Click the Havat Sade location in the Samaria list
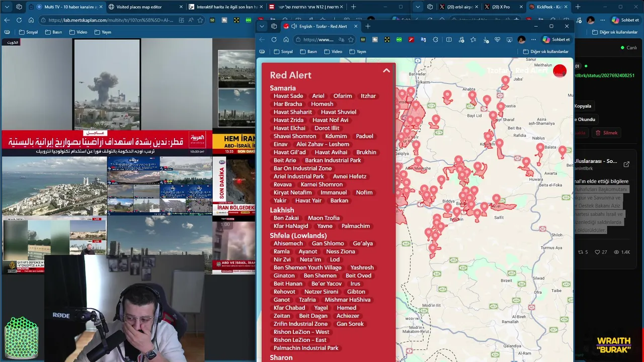Viewport: 644px width, 362px height. [288, 96]
